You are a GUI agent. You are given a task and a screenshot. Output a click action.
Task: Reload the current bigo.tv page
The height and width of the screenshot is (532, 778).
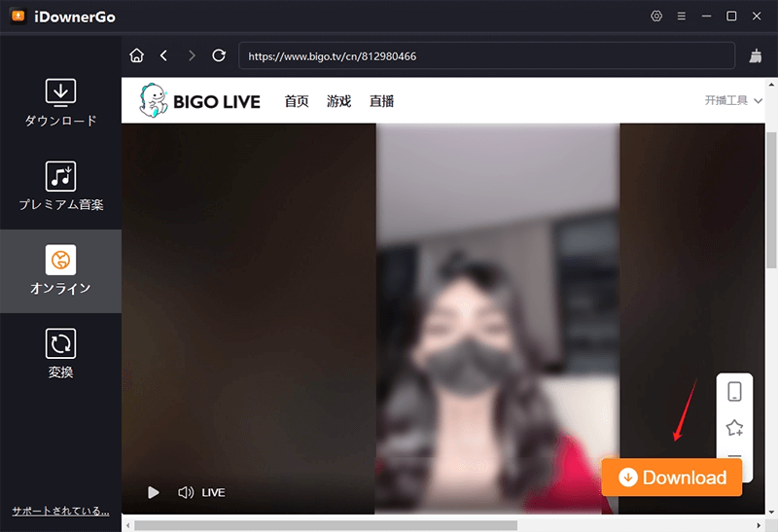[x=219, y=55]
